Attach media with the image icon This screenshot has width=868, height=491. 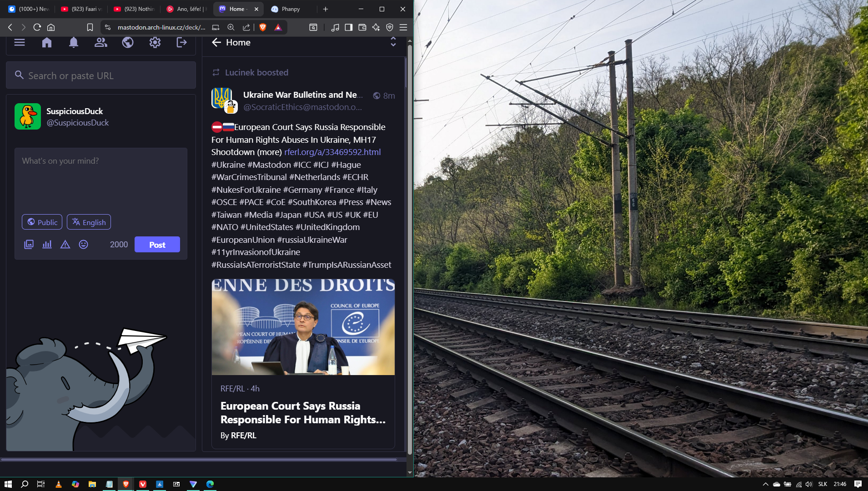coord(29,245)
